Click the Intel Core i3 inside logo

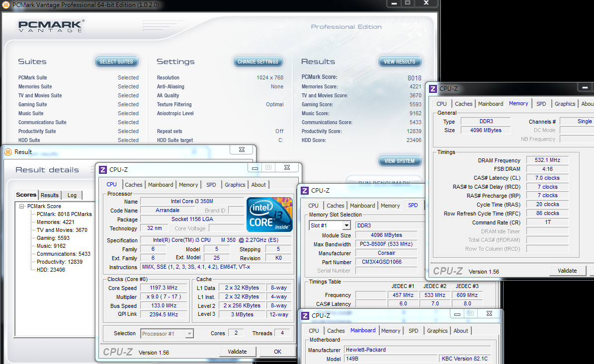coord(270,214)
